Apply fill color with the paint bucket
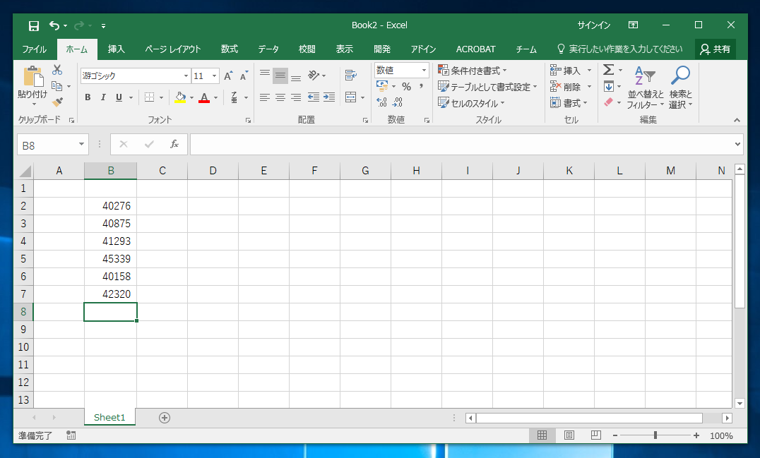 coord(180,97)
